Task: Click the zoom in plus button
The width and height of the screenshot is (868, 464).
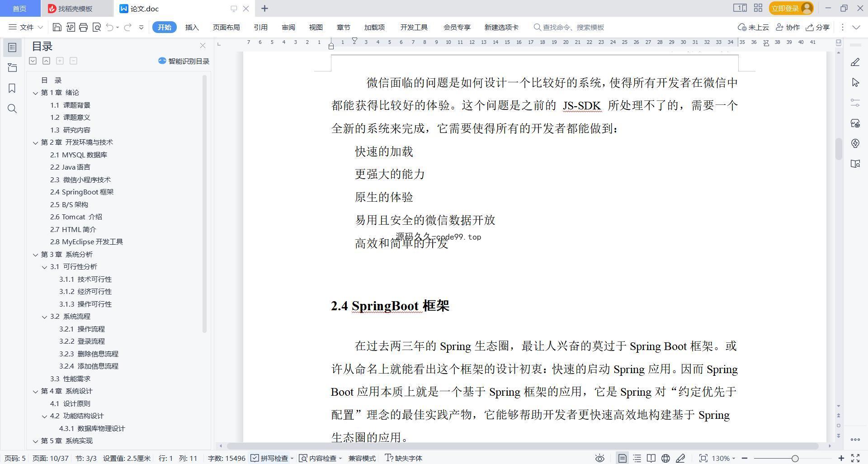Action: click(x=841, y=458)
